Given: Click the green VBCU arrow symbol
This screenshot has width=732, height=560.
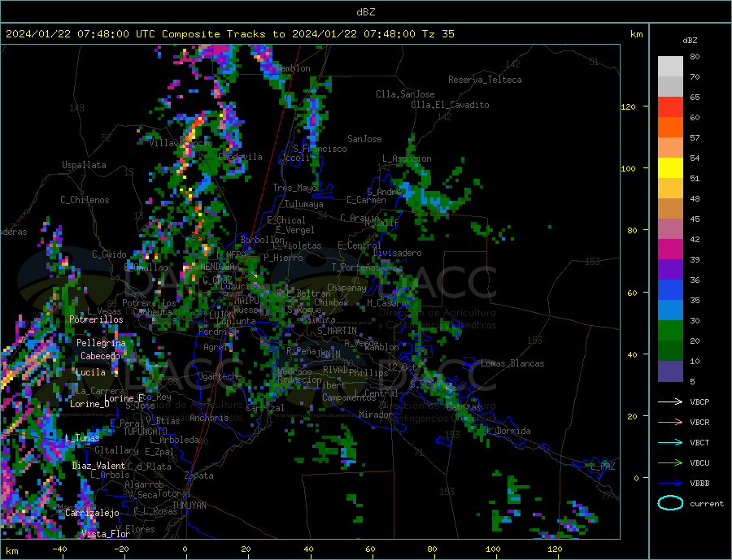Looking at the screenshot, I should click(670, 463).
